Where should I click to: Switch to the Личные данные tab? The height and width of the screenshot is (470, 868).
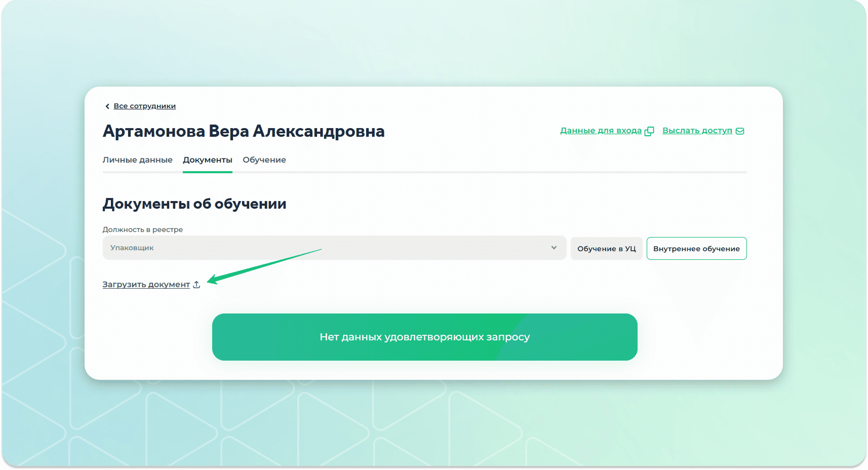tap(137, 160)
